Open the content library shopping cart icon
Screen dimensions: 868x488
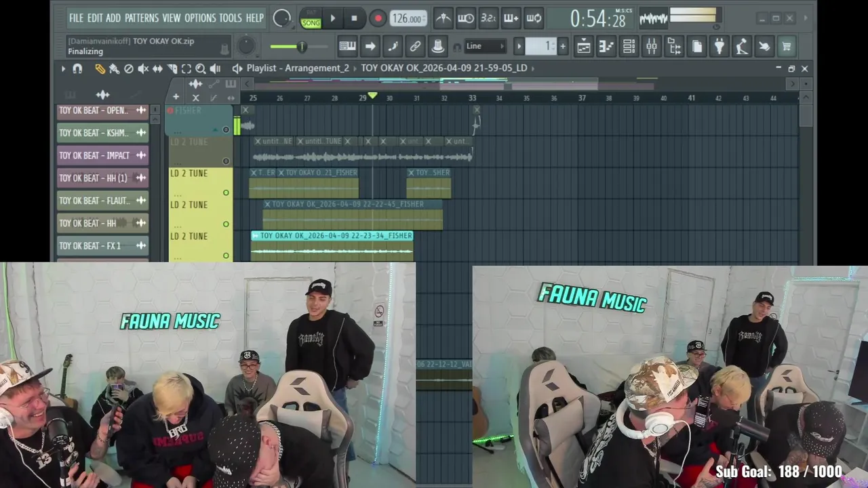coord(787,46)
